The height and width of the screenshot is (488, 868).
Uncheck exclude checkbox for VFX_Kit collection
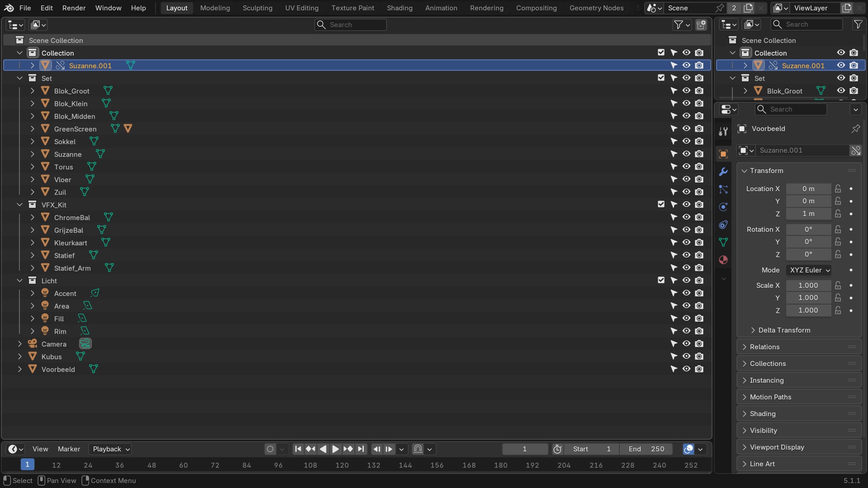[661, 204]
